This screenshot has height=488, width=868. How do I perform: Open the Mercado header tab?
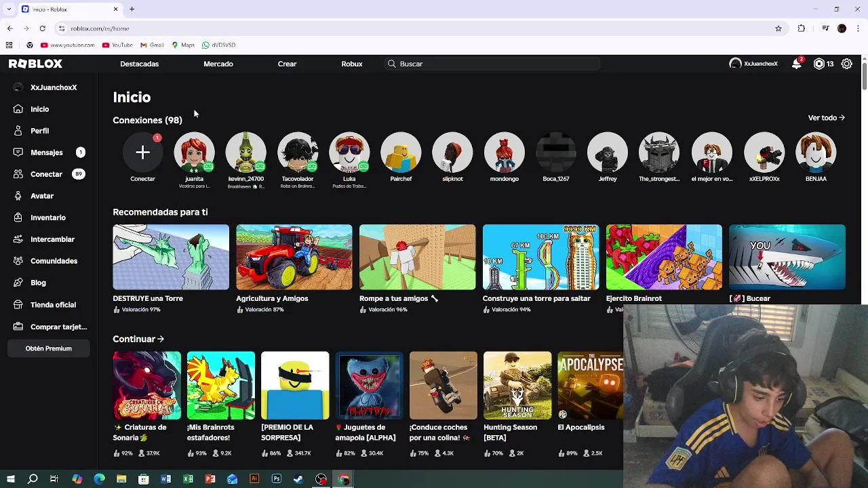click(218, 64)
